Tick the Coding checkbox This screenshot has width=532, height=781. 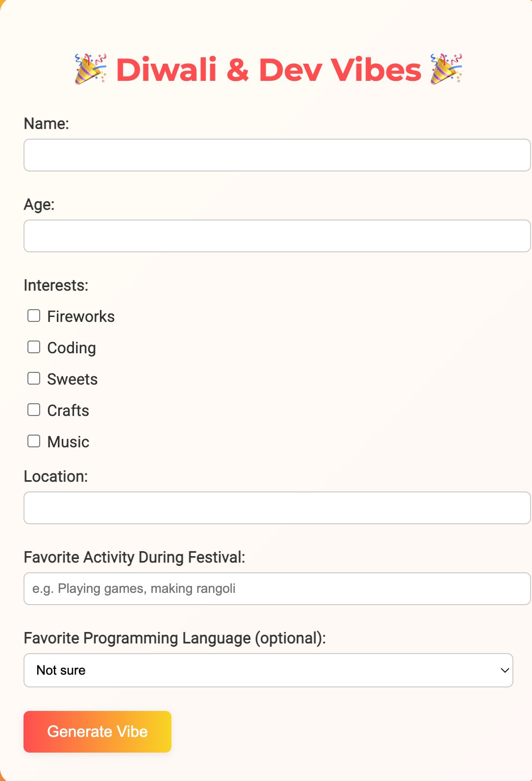tap(34, 347)
